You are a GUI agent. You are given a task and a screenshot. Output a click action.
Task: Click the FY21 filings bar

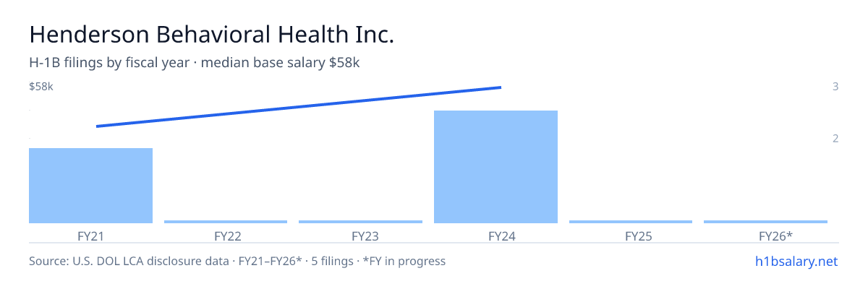pos(90,186)
